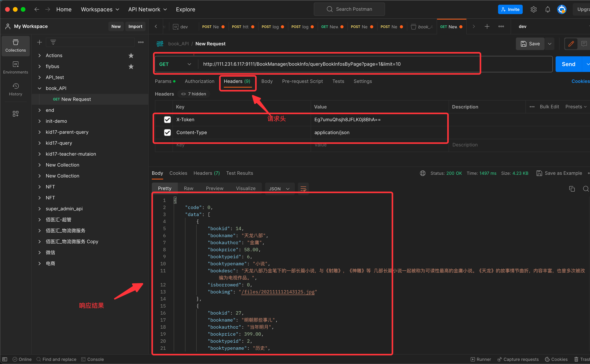Uncheck the Content-Type header checkbox
Screen dimensions: 590x364
coord(167,132)
